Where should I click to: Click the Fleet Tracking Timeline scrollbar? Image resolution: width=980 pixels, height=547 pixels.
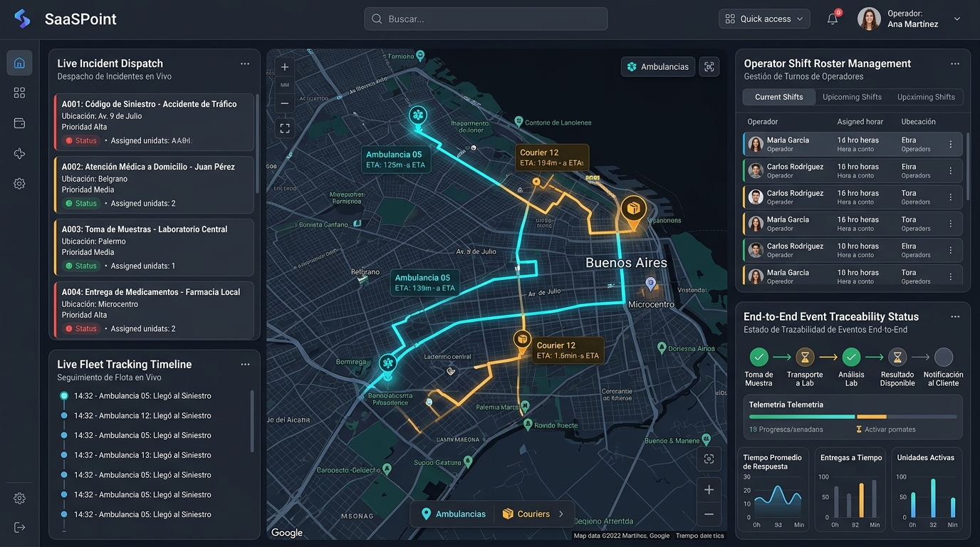point(252,422)
